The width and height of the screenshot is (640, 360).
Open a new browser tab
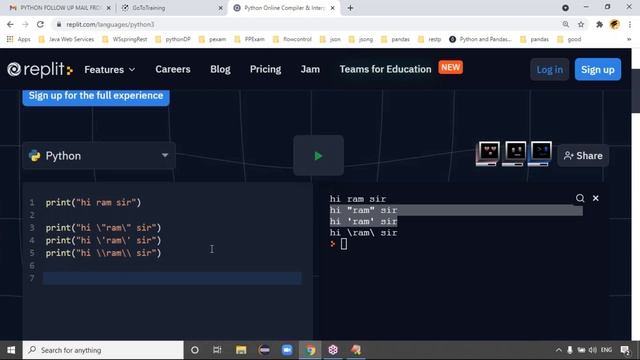350,8
